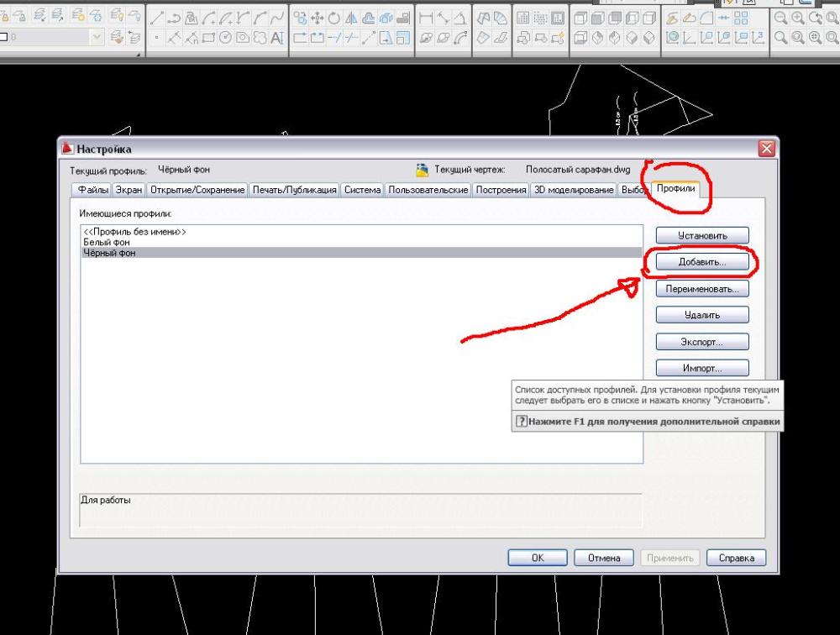Select the Multiline Text tool

(277, 38)
